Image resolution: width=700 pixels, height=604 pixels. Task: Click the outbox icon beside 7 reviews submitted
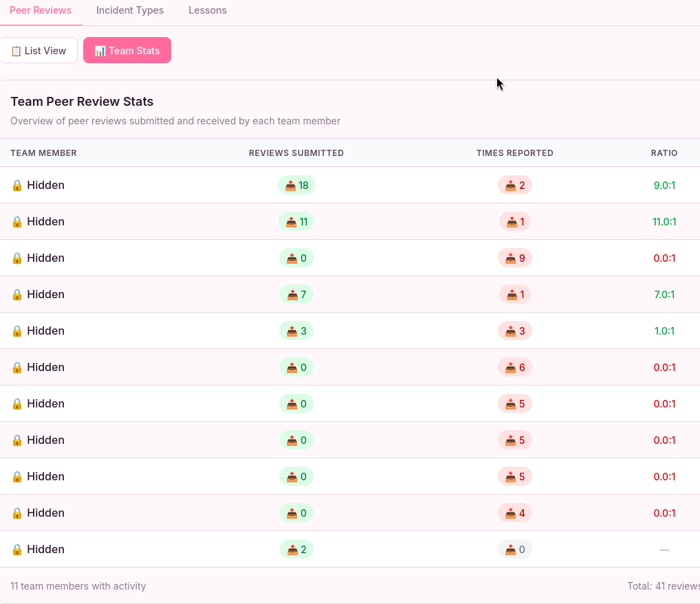point(292,294)
